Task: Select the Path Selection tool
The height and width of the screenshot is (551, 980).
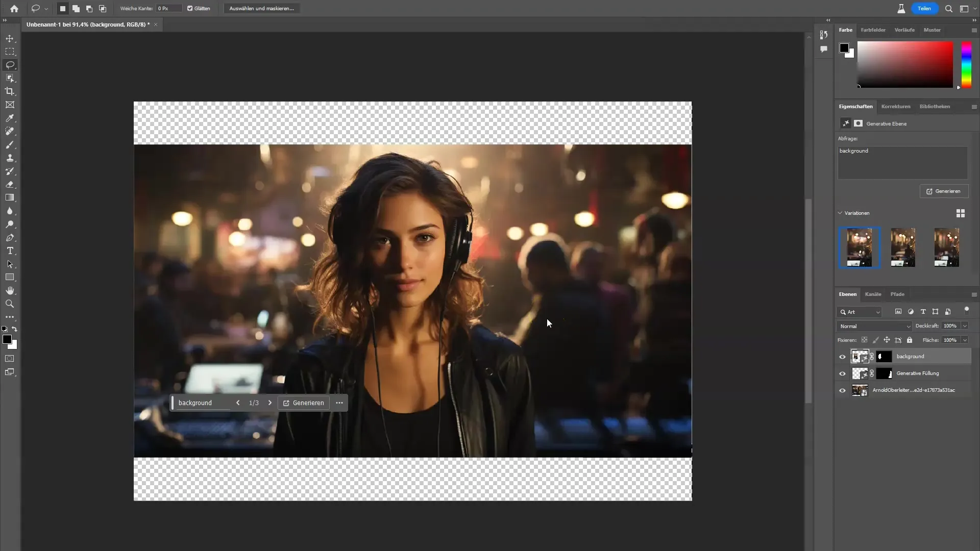Action: point(10,264)
